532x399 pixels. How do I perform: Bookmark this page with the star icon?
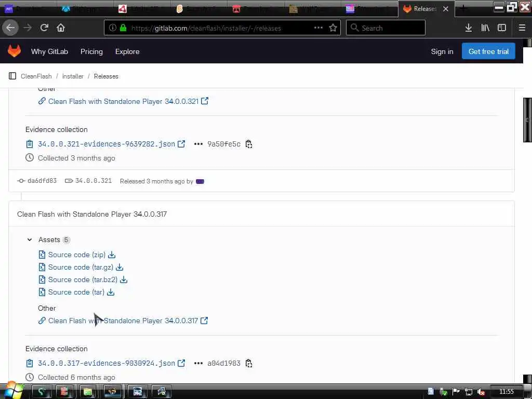coord(333,28)
